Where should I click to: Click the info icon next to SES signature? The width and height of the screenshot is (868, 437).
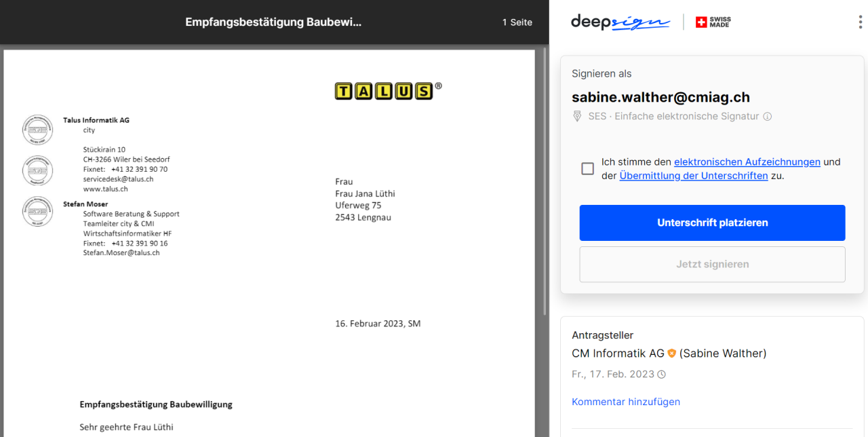click(768, 117)
